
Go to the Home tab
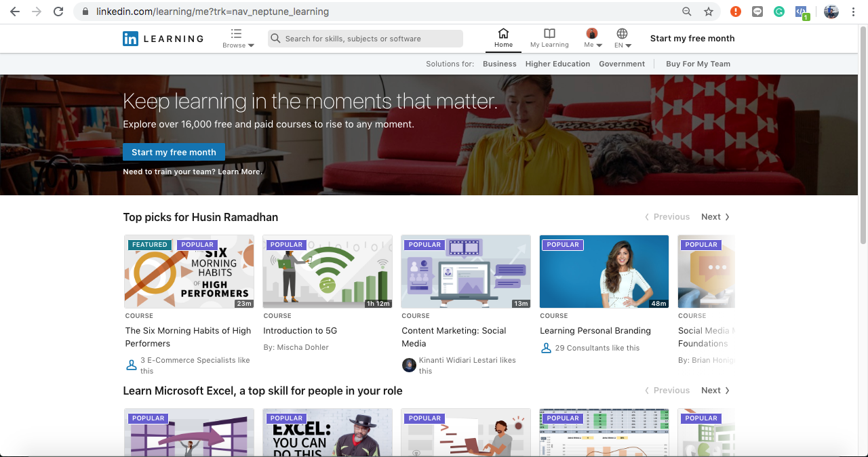(503, 38)
